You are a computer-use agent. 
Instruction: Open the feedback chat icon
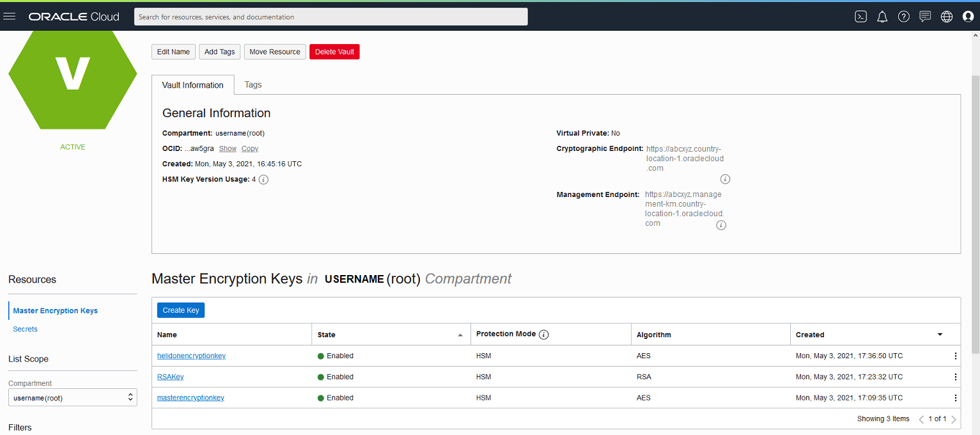coord(925,17)
